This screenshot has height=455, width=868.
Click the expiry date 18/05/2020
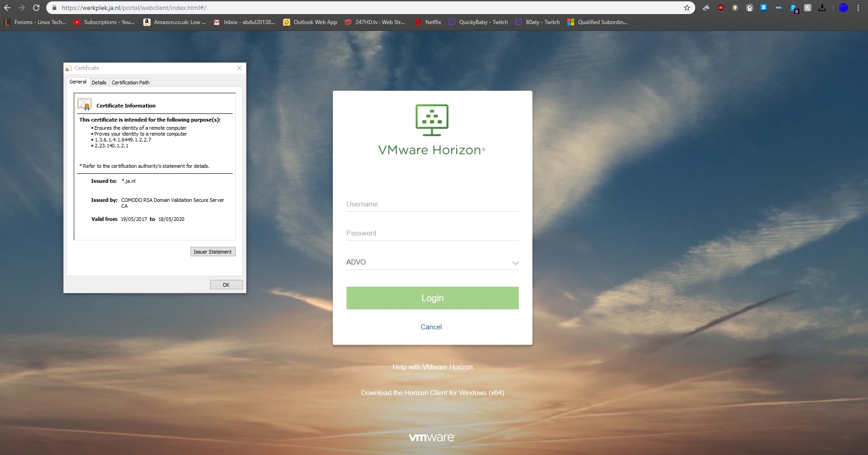point(171,219)
